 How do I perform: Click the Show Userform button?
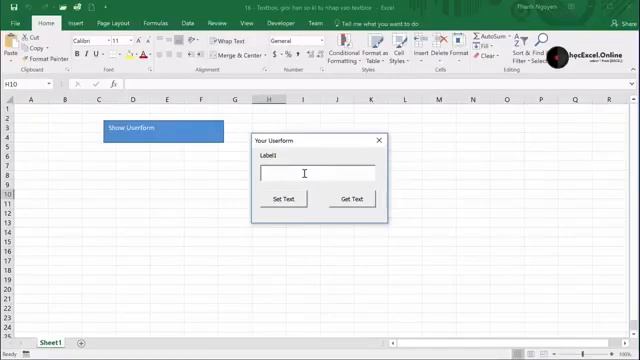coord(164,131)
